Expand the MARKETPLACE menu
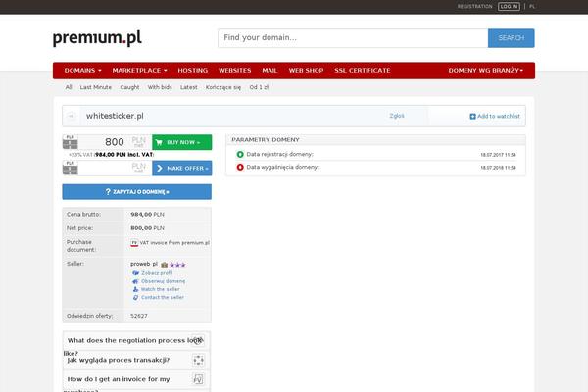 pos(139,71)
